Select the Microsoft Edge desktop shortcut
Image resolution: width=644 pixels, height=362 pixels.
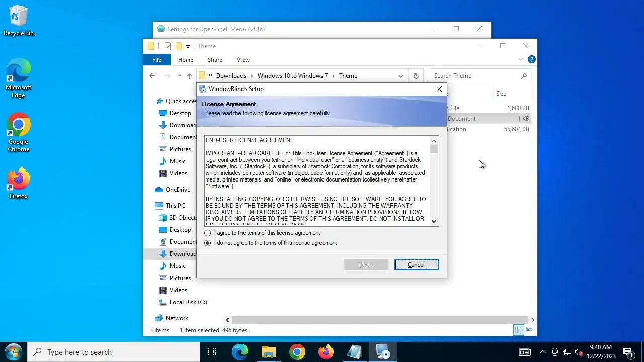click(x=19, y=78)
